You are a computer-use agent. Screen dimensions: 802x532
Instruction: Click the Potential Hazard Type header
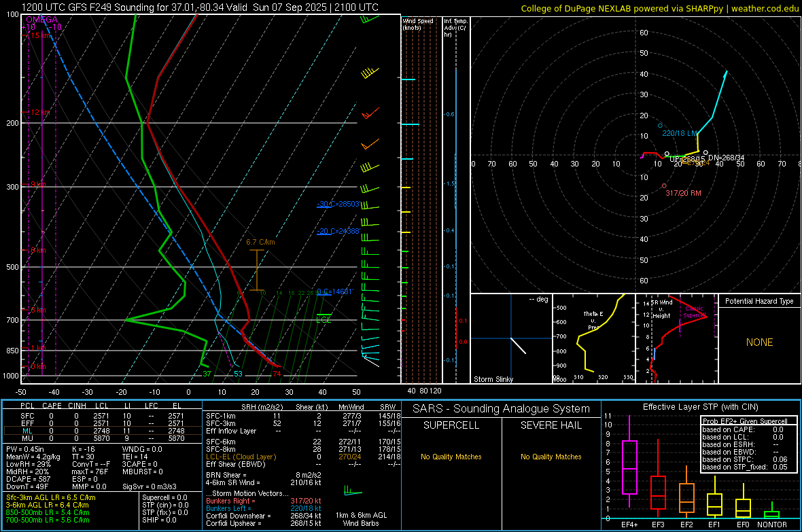759,301
